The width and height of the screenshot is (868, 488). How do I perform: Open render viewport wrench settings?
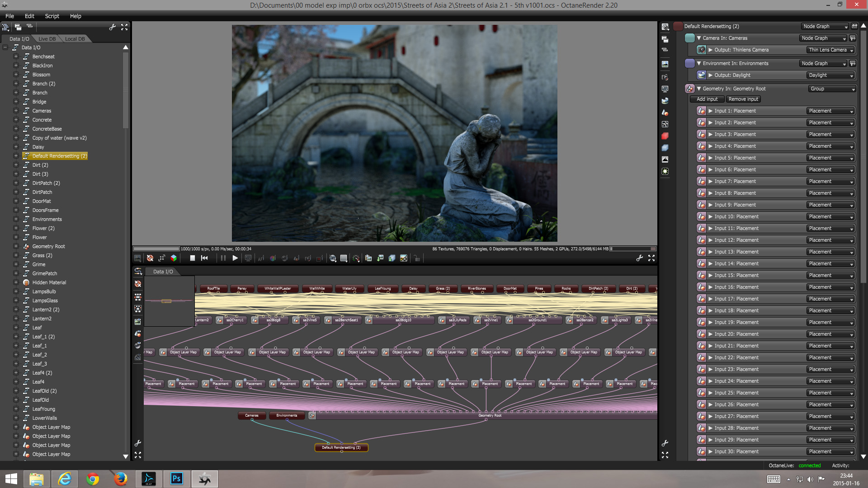pyautogui.click(x=639, y=258)
